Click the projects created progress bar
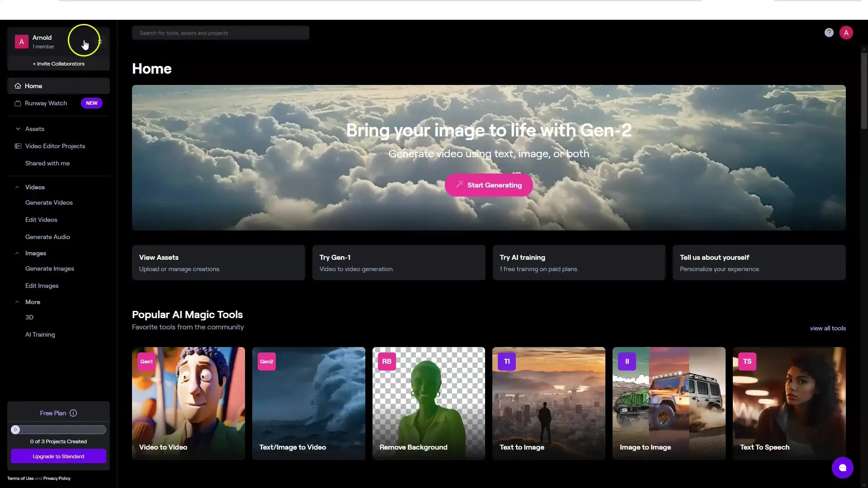 58,430
